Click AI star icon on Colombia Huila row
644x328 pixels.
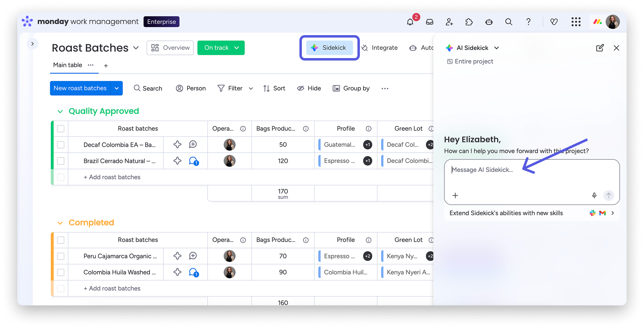(177, 272)
